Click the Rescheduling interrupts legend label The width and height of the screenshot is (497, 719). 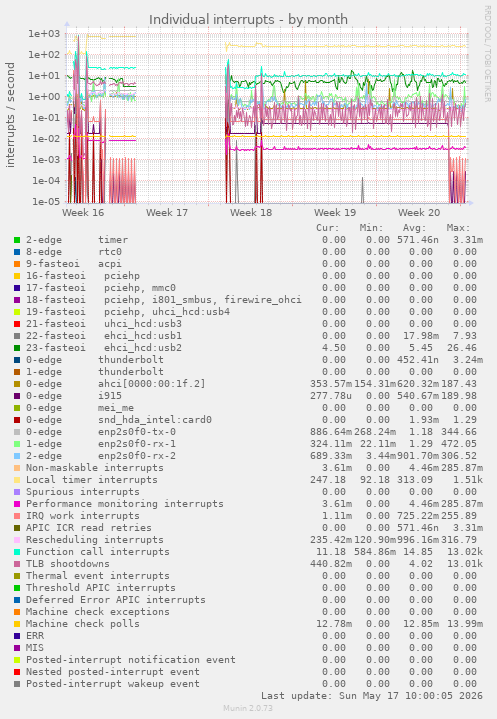[94, 540]
